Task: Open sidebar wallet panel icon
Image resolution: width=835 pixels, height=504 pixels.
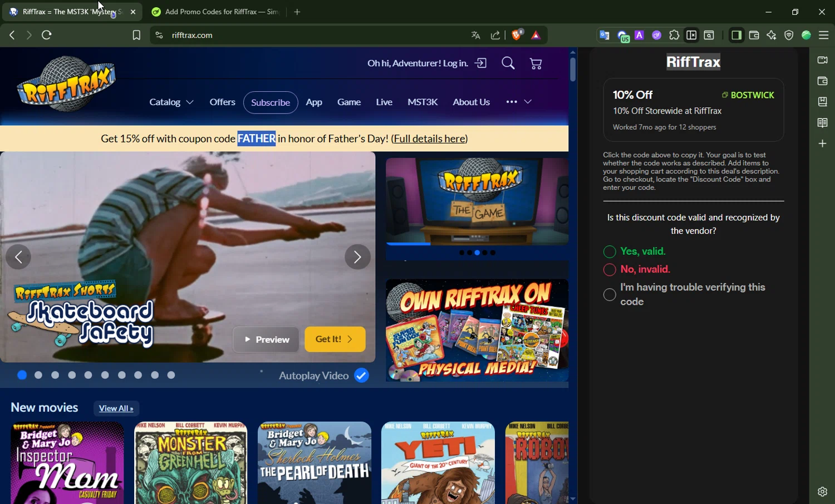Action: [x=822, y=81]
